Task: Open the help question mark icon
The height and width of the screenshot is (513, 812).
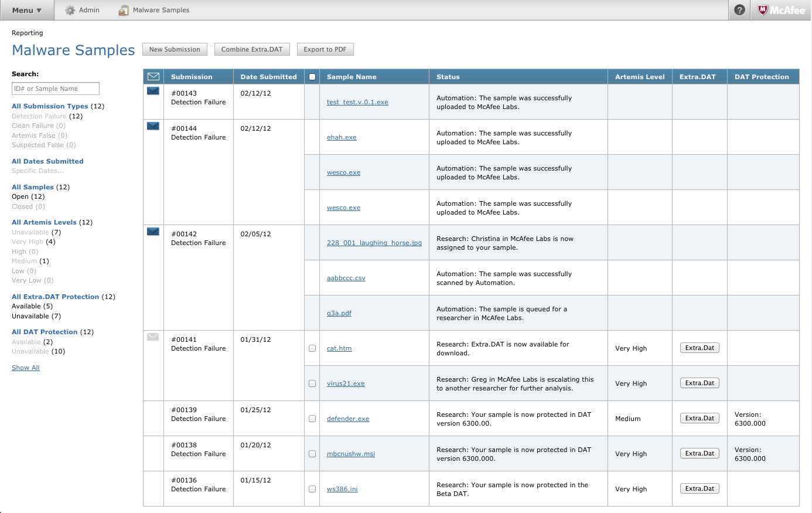Action: click(740, 10)
